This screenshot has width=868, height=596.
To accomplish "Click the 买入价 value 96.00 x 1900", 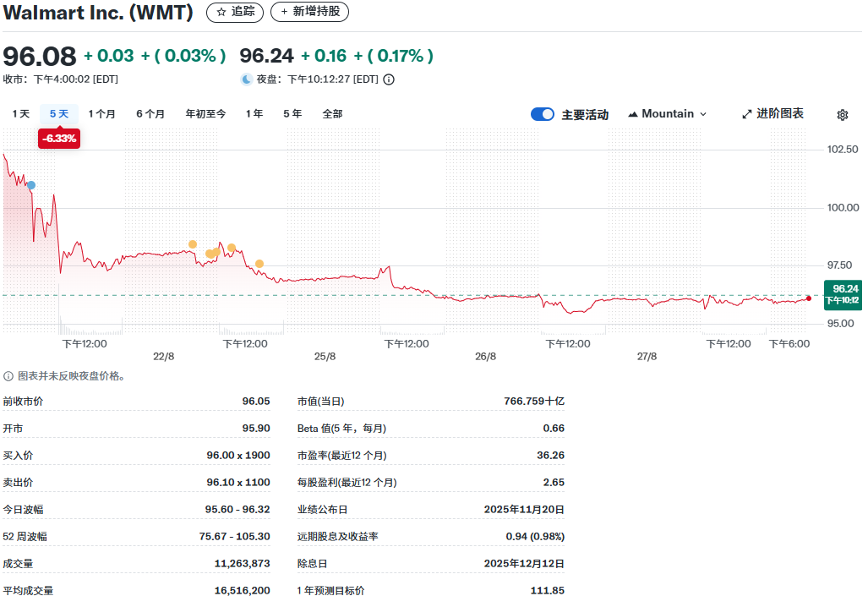I will tap(238, 456).
